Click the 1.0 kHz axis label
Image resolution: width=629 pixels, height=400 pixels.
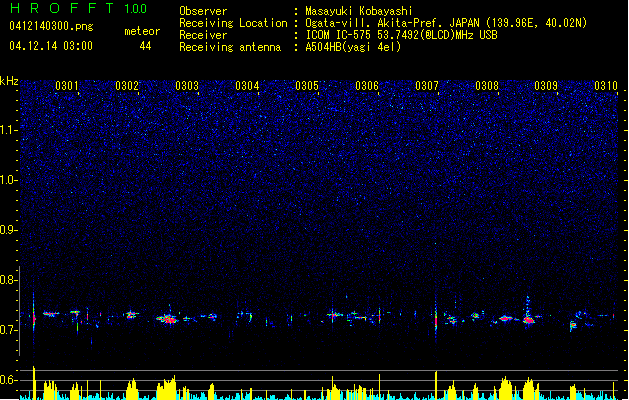pyautogui.click(x=9, y=180)
